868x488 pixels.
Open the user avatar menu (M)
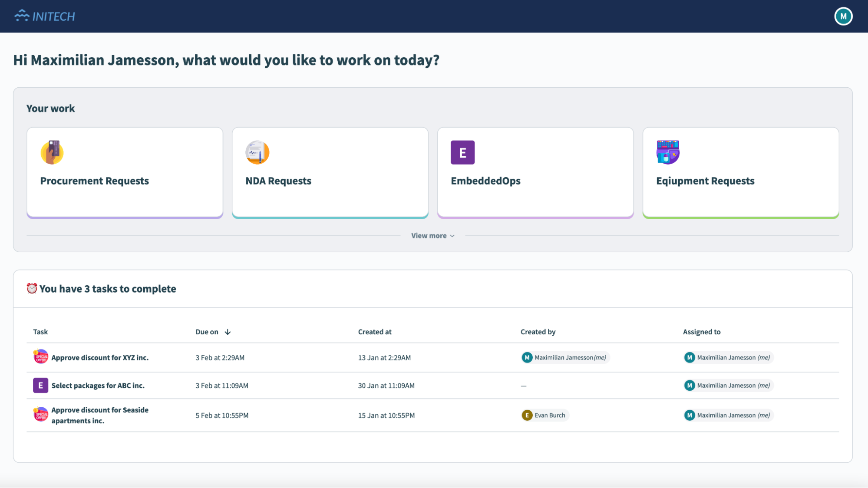[843, 16]
